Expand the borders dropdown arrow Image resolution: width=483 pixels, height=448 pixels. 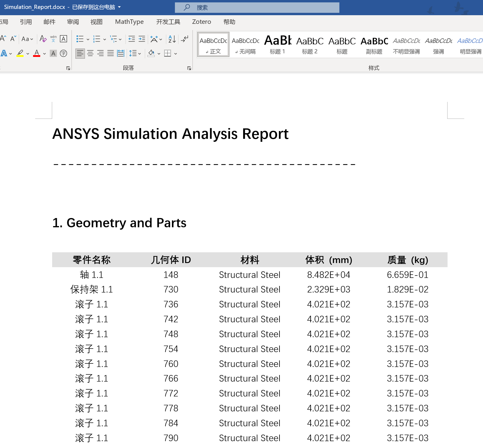coord(176,54)
